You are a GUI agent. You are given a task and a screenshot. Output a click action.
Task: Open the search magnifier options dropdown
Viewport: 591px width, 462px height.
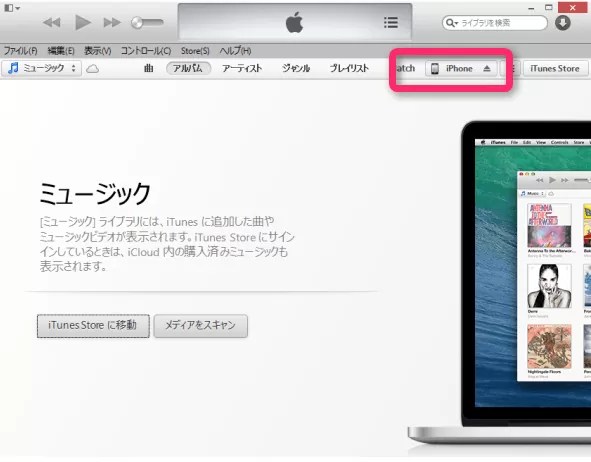[x=452, y=23]
